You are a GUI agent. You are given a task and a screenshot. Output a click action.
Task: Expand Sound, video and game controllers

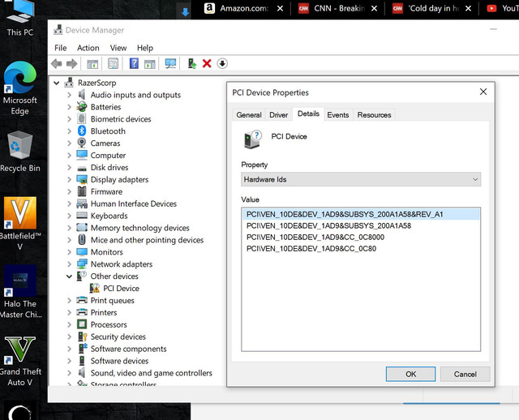point(69,373)
